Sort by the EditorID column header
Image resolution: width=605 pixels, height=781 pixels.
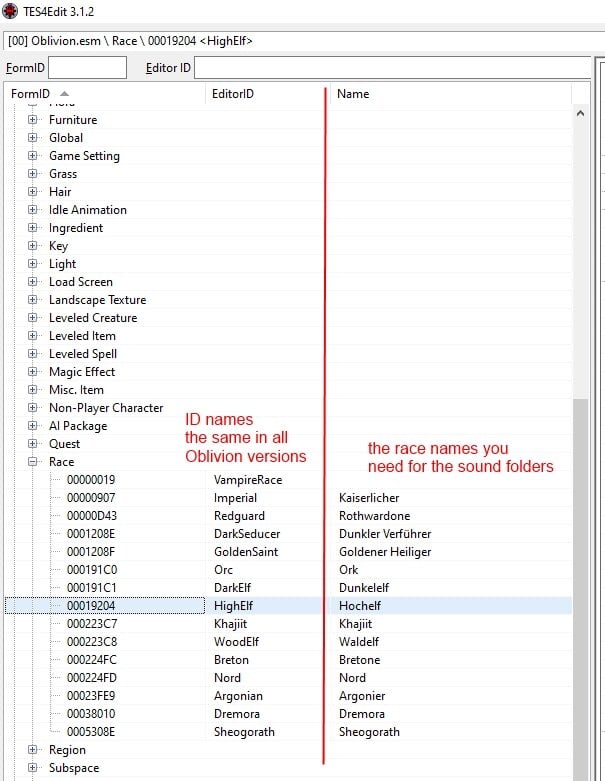tap(268, 94)
